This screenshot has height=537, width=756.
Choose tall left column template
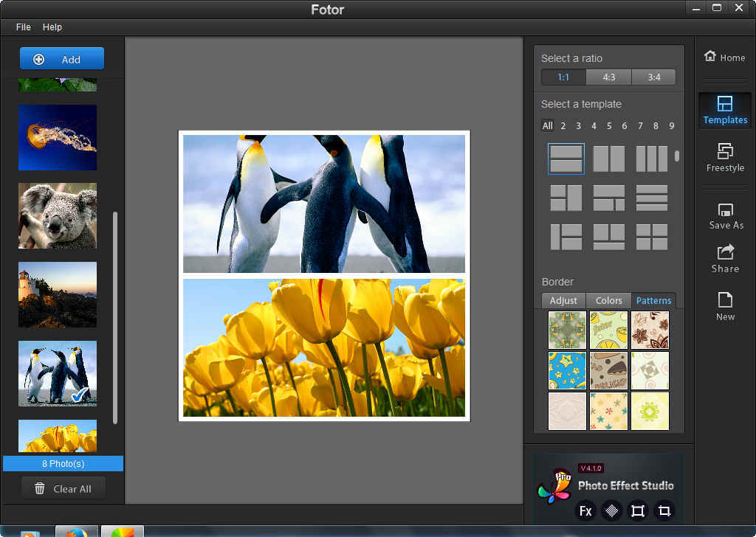tap(566, 237)
